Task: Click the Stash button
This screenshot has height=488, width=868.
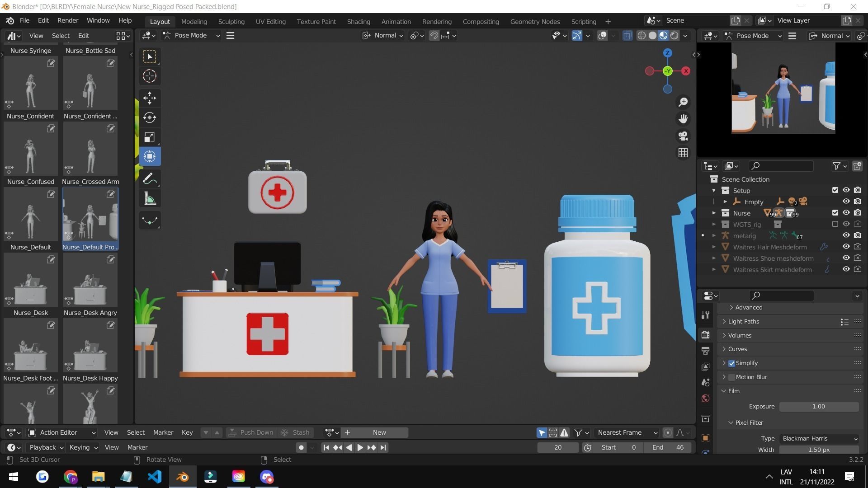Action: 295,433
